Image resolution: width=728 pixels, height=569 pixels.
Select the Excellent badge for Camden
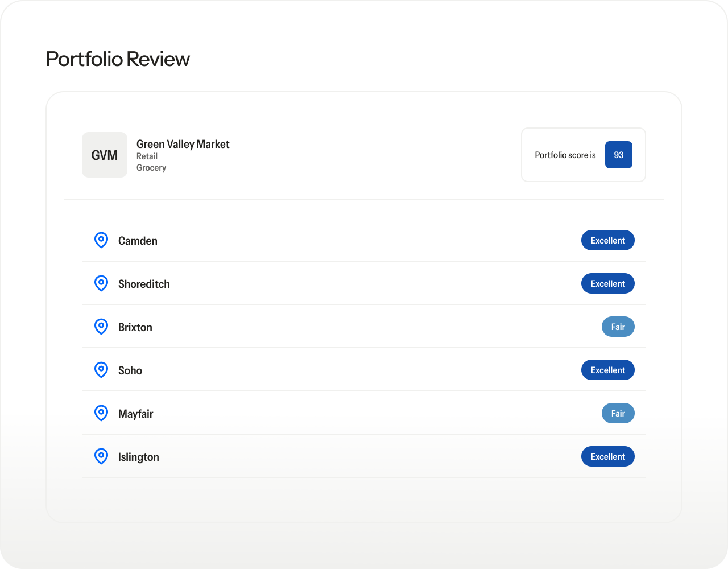(607, 240)
